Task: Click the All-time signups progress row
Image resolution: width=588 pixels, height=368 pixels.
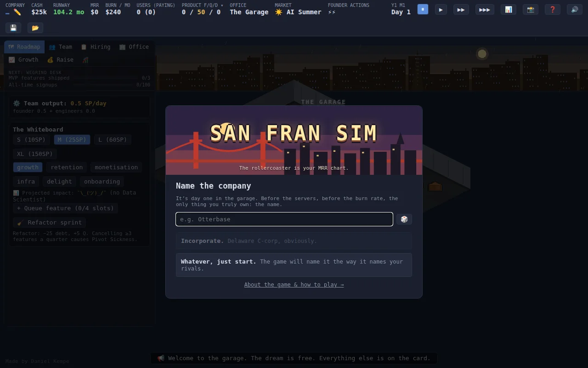Action: point(79,85)
